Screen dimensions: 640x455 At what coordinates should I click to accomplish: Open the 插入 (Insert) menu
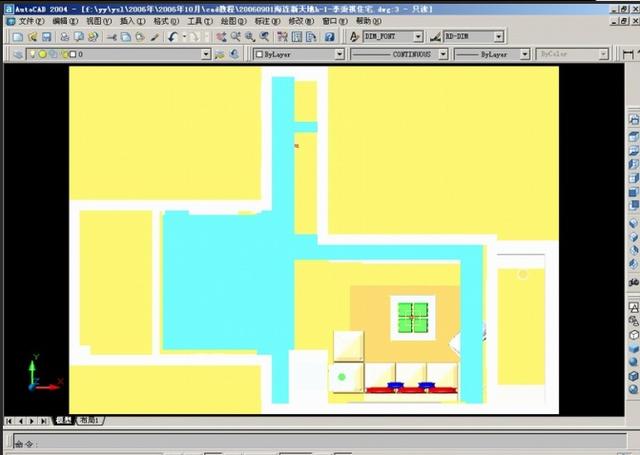[133, 21]
